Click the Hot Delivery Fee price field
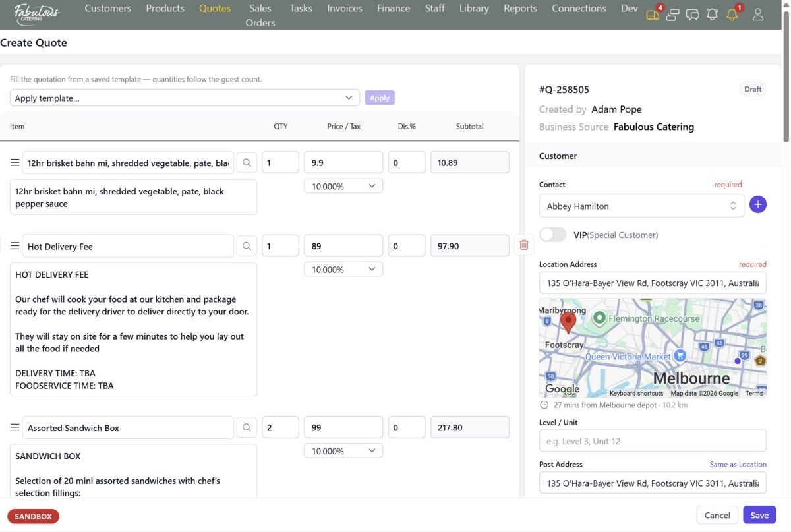This screenshot has width=791, height=532. click(343, 246)
